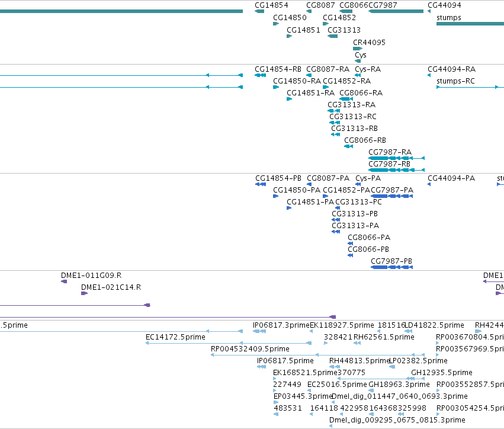
Task: Click the CG14854 gene label
Action: (271, 5)
